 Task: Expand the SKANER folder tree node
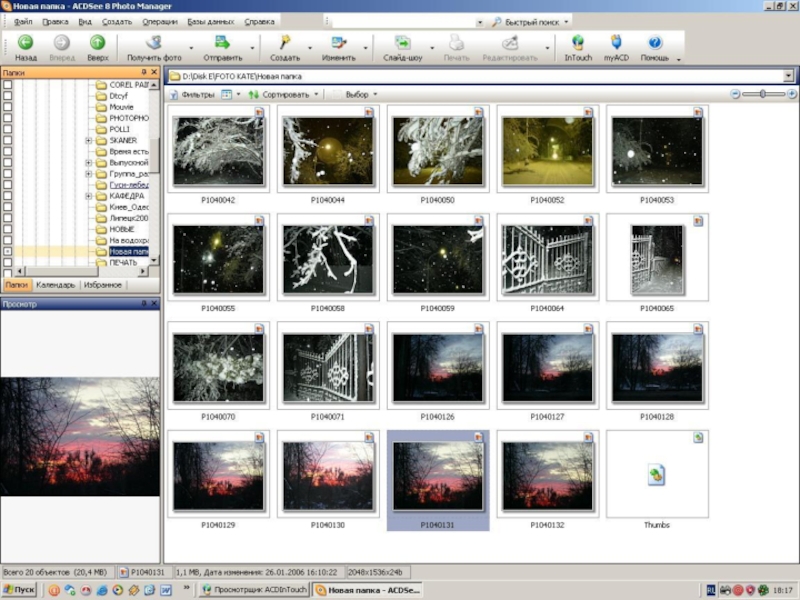pyautogui.click(x=89, y=140)
